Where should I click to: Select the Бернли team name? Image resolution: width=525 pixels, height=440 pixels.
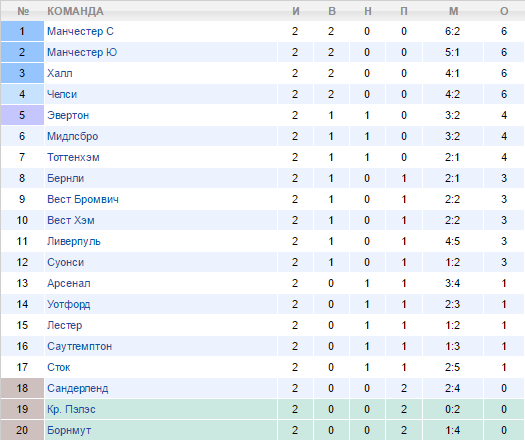65,178
